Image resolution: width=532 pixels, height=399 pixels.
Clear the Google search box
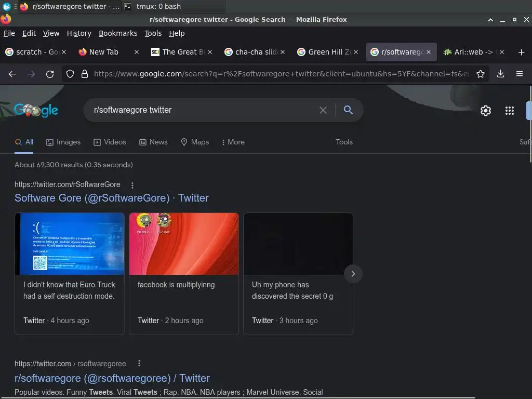(323, 110)
